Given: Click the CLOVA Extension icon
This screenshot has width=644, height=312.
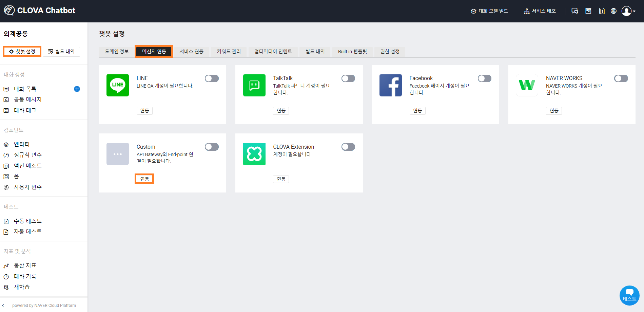Looking at the screenshot, I should pos(254,154).
